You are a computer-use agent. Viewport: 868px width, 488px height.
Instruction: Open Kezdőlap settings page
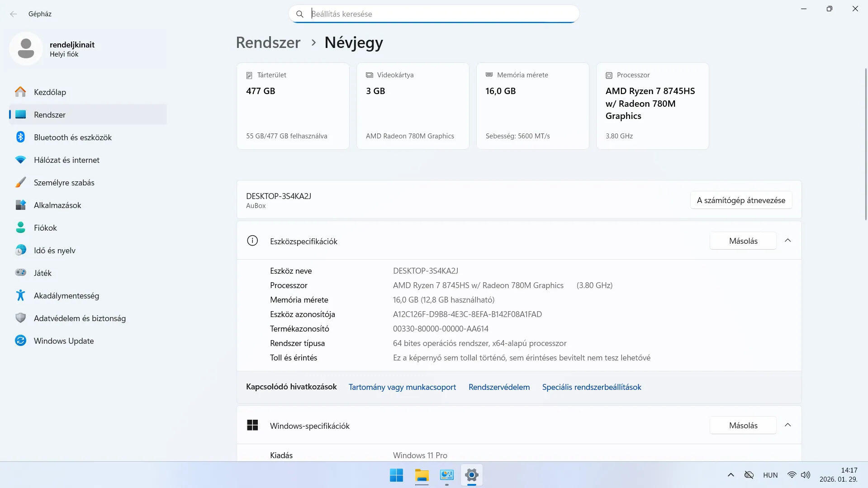point(88,92)
